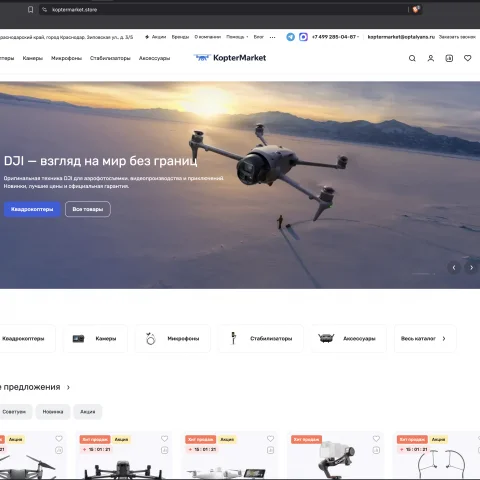Click Все товары banner button

pos(88,209)
